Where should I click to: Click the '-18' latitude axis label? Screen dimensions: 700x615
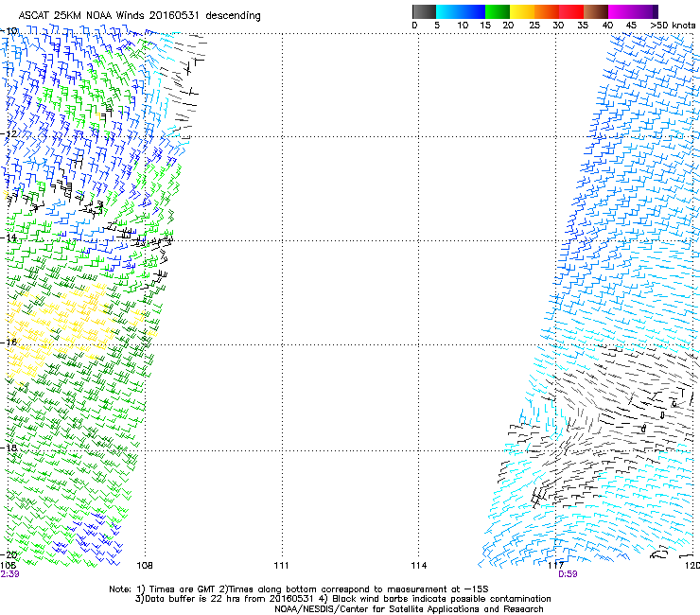click(9, 448)
